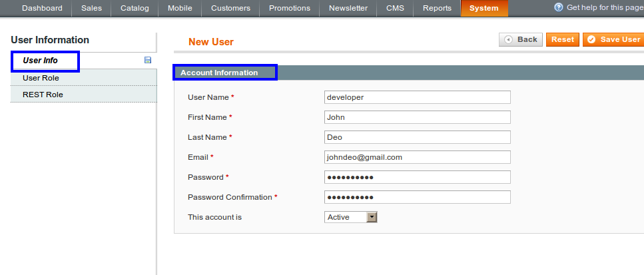The width and height of the screenshot is (644, 275).
Task: Open the Promotions menu
Action: 290,9
